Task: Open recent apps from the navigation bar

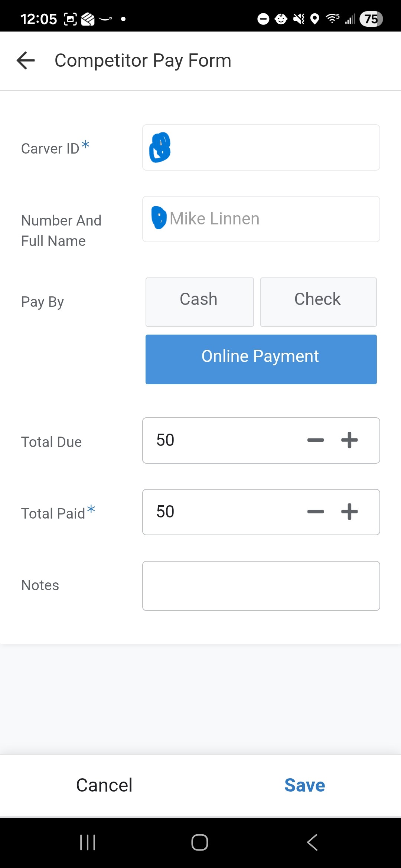Action: pyautogui.click(x=87, y=842)
